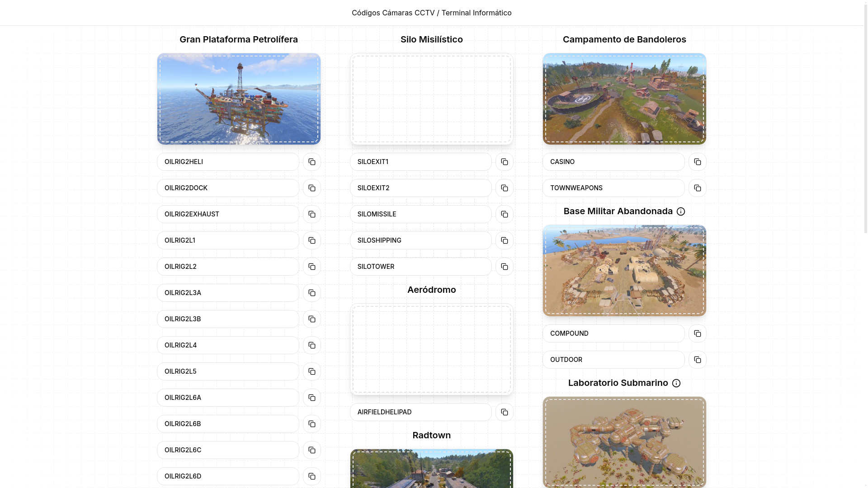This screenshot has width=868, height=488.
Task: Select the OILRIG2EXHAUST code field
Action: click(x=228, y=214)
